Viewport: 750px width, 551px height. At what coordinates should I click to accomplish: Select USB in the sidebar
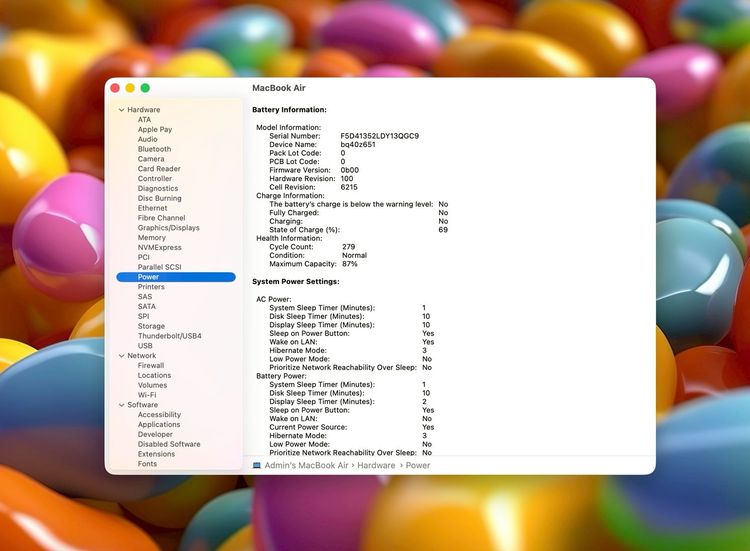coord(145,346)
